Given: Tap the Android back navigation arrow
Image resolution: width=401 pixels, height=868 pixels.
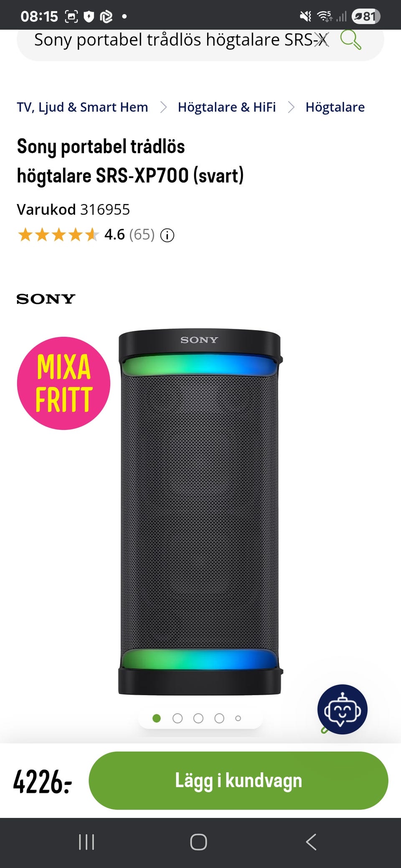Looking at the screenshot, I should tap(311, 842).
